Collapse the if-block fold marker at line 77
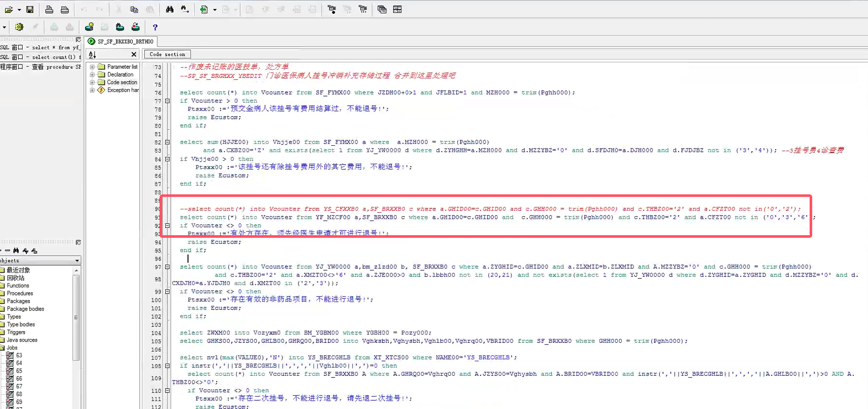The height and width of the screenshot is (409, 868). [x=167, y=101]
